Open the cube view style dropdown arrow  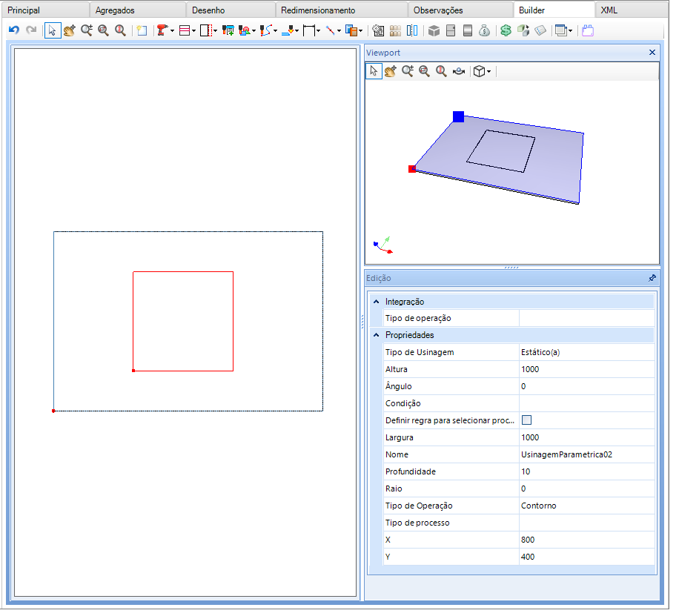[489, 72]
